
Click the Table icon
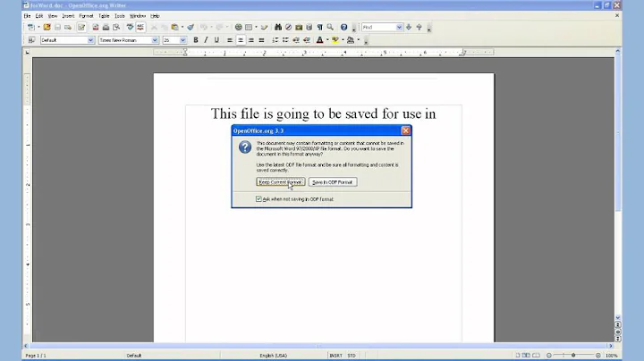coord(249,27)
